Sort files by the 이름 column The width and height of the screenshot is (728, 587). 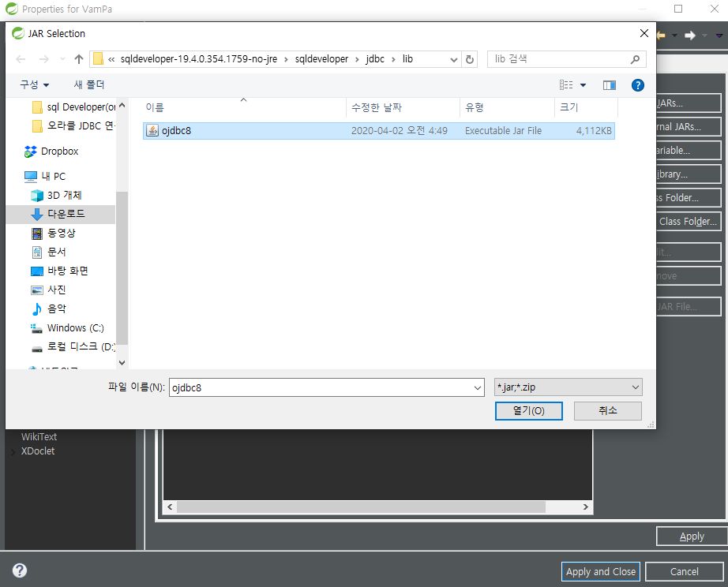click(x=243, y=107)
